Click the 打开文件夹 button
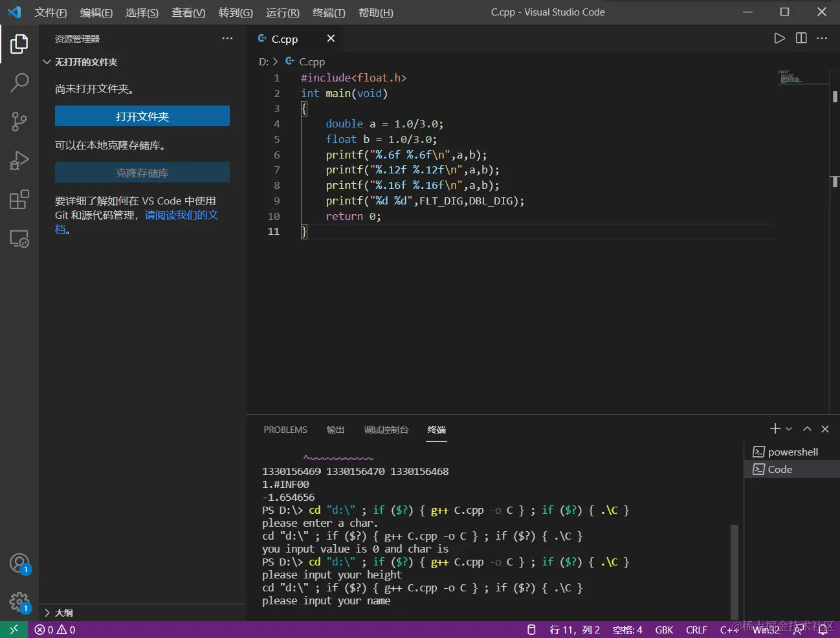This screenshot has height=638, width=840. click(x=142, y=116)
